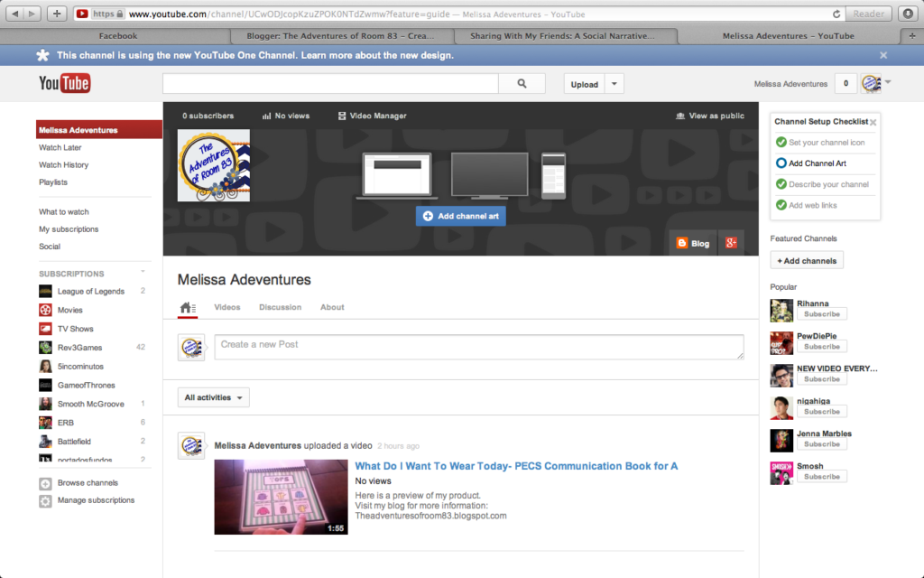Open My subscriptions

(x=69, y=229)
